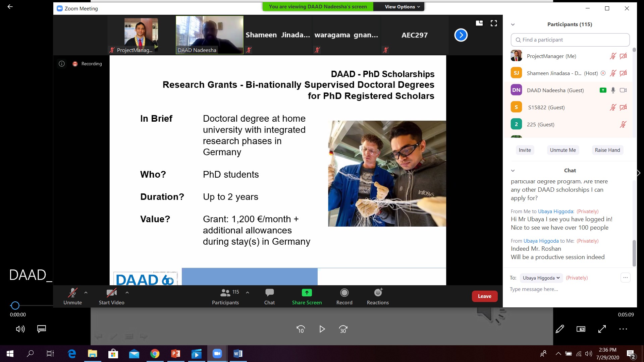The image size is (644, 362).
Task: Open player more options ellipsis
Action: tap(623, 329)
